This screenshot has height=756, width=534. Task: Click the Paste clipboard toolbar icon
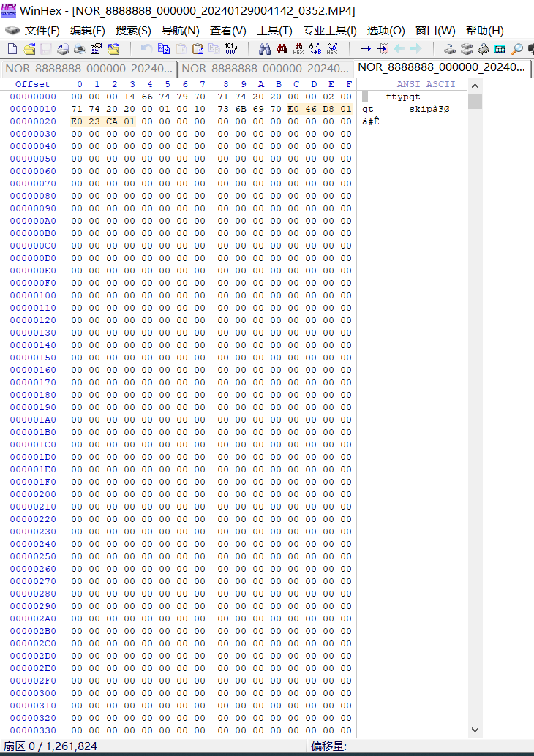(198, 49)
